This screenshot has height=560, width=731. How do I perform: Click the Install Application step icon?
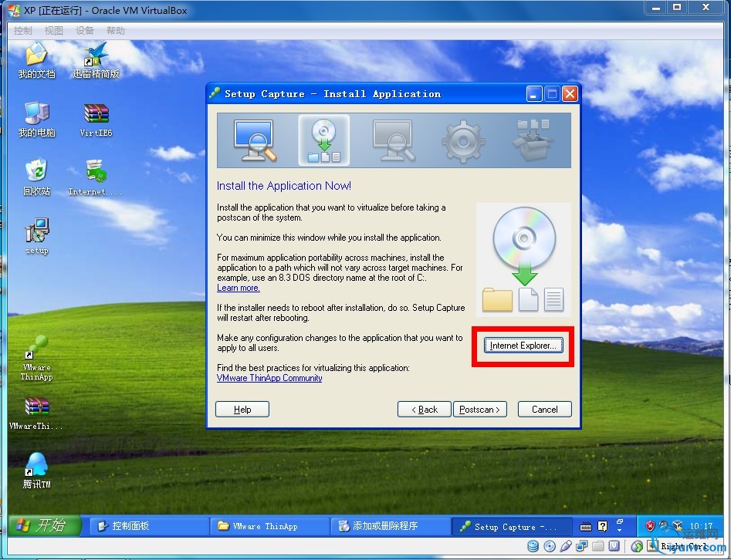[324, 140]
